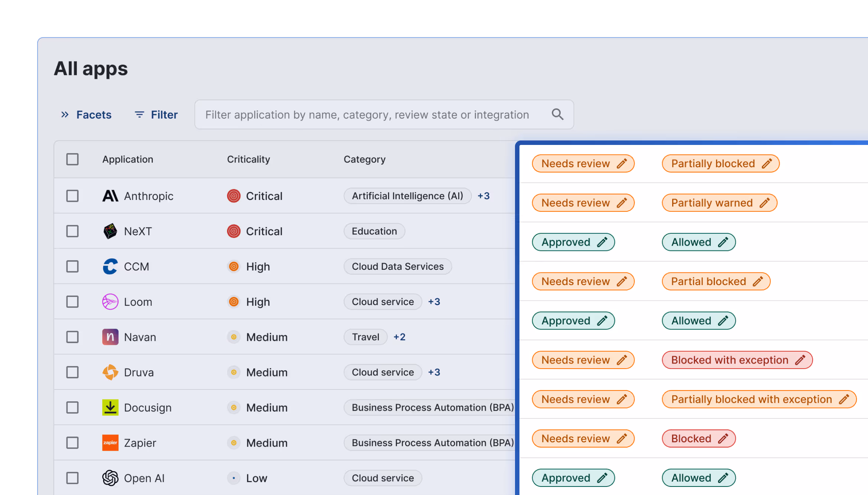Click Navan's Medium criticality icon

(x=234, y=337)
